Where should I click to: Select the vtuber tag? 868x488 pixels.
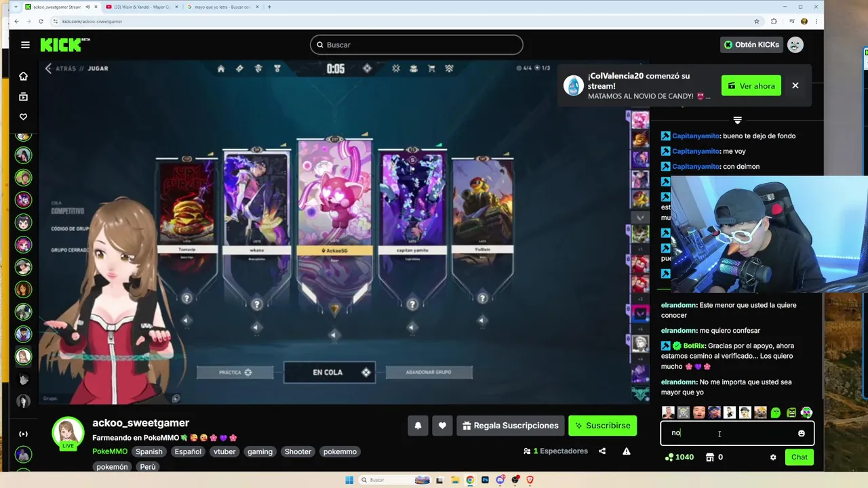tap(224, 451)
